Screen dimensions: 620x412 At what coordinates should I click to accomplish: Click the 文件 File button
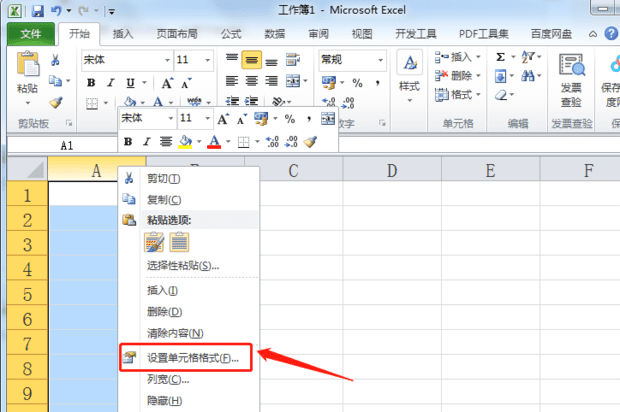pyautogui.click(x=31, y=33)
